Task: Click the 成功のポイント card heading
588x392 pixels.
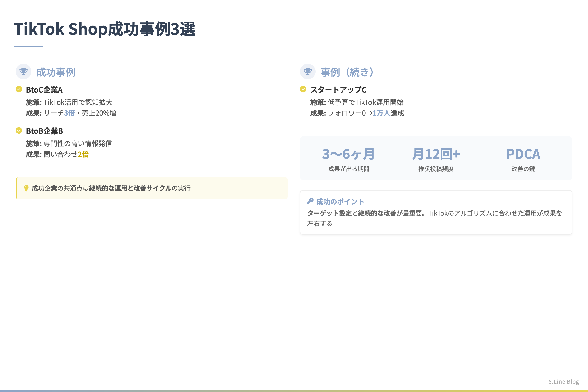Action: (x=340, y=201)
